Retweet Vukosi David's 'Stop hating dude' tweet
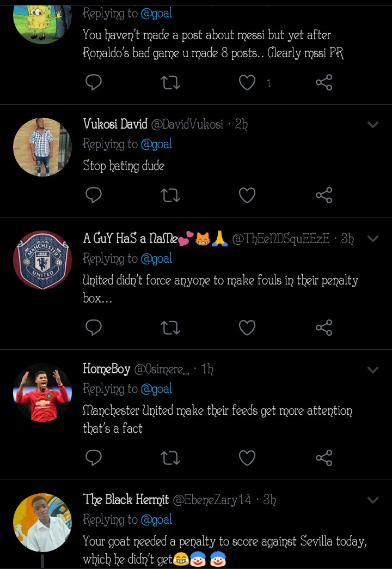The height and width of the screenshot is (569, 392). 170,195
